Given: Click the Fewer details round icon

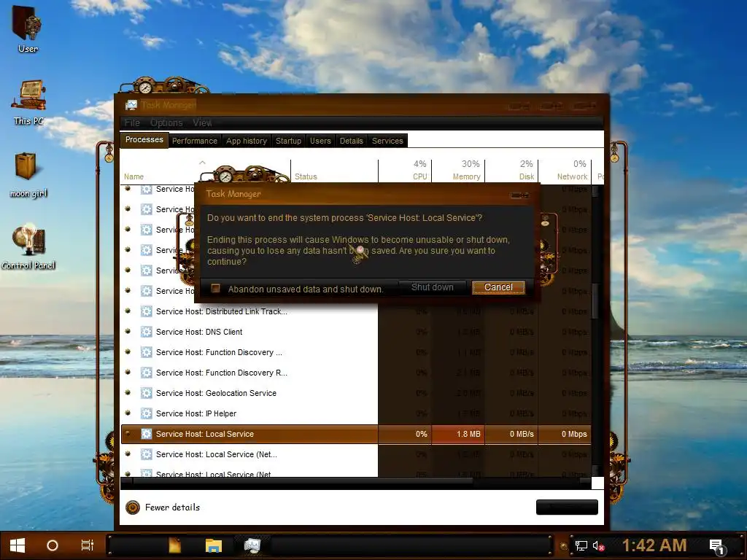Looking at the screenshot, I should [133, 507].
